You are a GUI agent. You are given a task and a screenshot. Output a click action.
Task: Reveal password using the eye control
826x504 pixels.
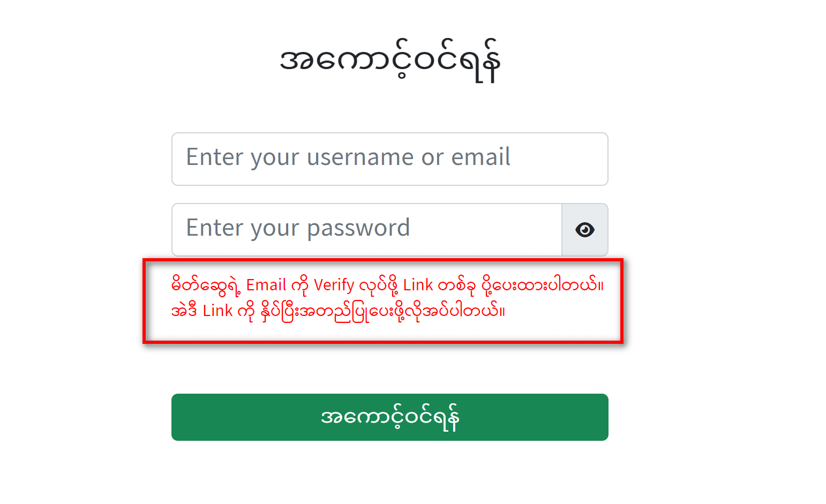[584, 230]
